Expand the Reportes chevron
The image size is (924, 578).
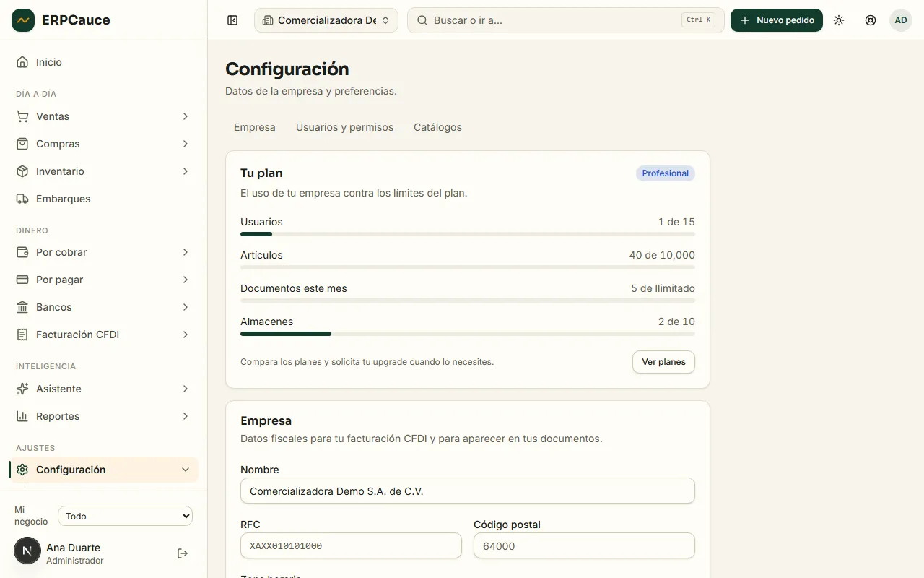186,416
